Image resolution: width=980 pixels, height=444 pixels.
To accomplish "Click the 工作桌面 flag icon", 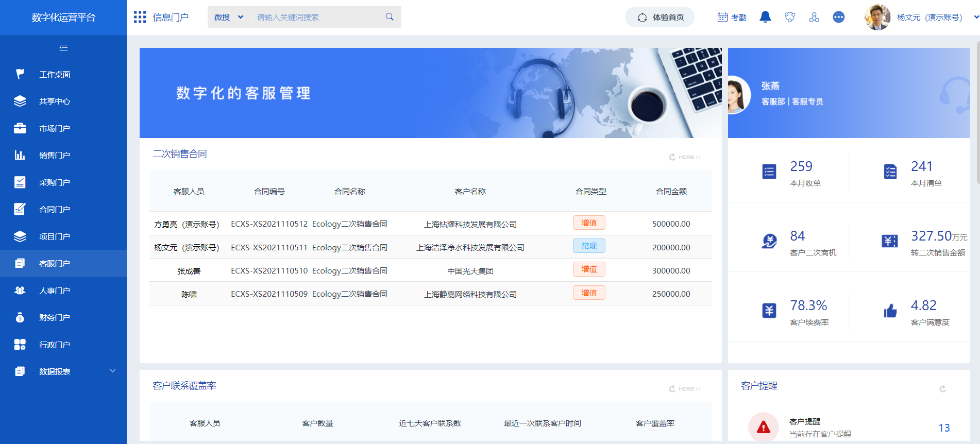I will [x=20, y=74].
